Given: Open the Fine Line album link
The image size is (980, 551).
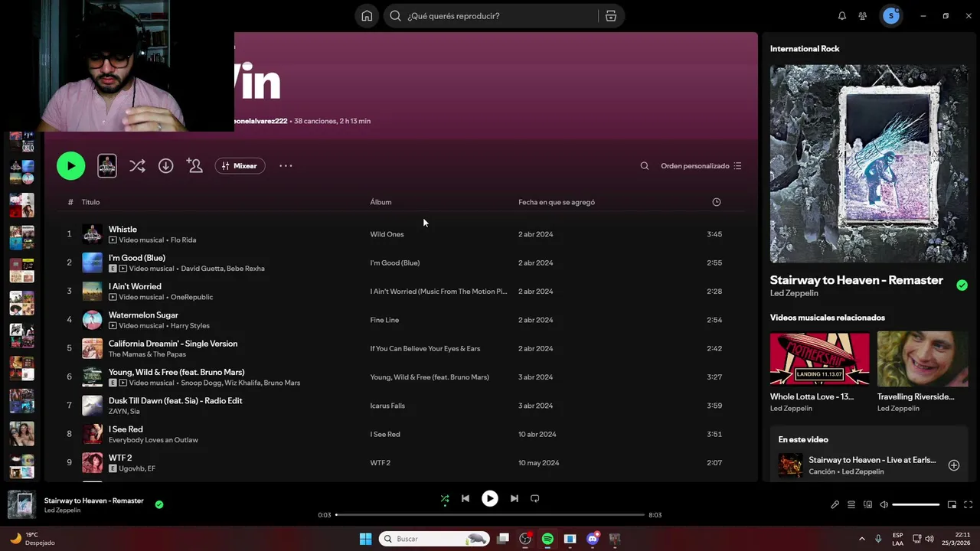Looking at the screenshot, I should point(384,320).
